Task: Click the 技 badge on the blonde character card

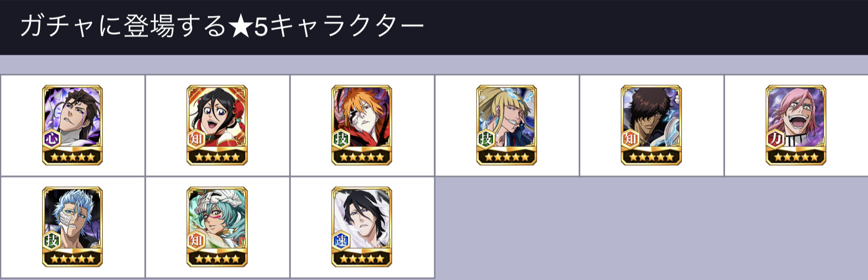Action: coord(486,140)
